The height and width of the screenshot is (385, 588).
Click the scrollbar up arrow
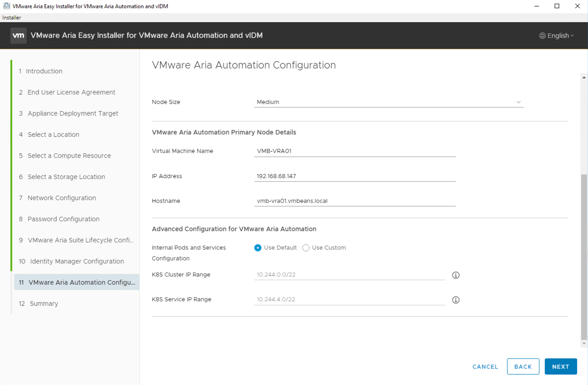[x=584, y=77]
